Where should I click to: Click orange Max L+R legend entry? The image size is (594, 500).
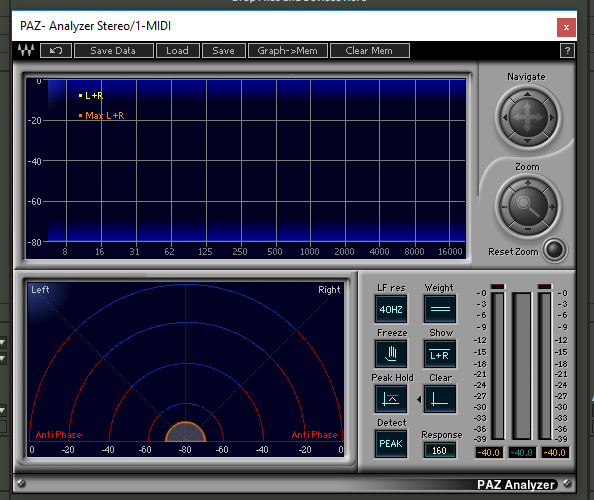coord(101,116)
